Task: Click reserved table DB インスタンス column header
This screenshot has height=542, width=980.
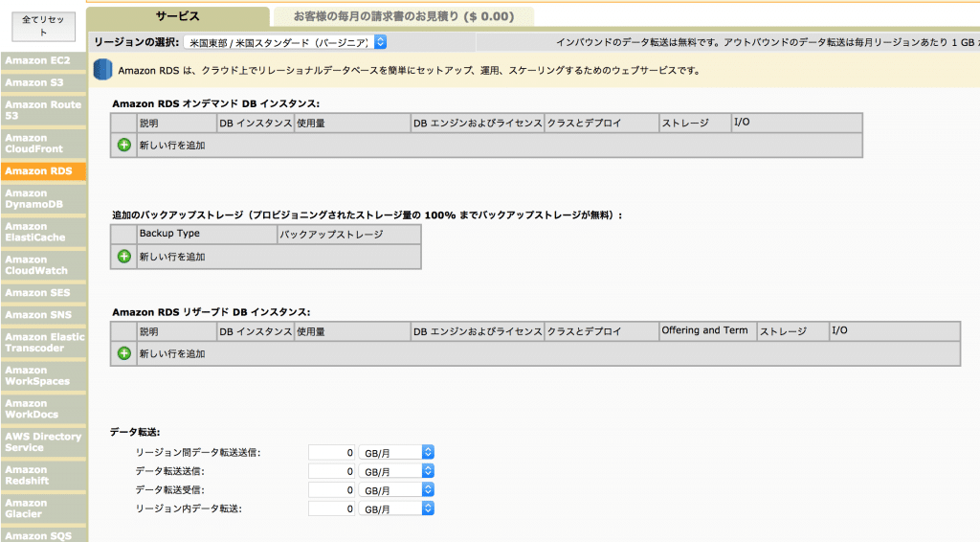Action: click(x=256, y=330)
